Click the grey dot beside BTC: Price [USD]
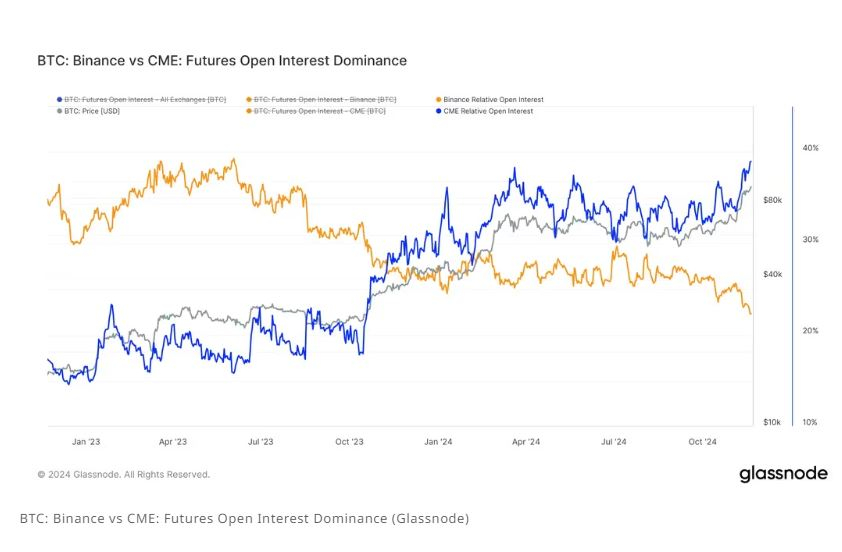Screen dimensions: 842x552 click(x=59, y=111)
